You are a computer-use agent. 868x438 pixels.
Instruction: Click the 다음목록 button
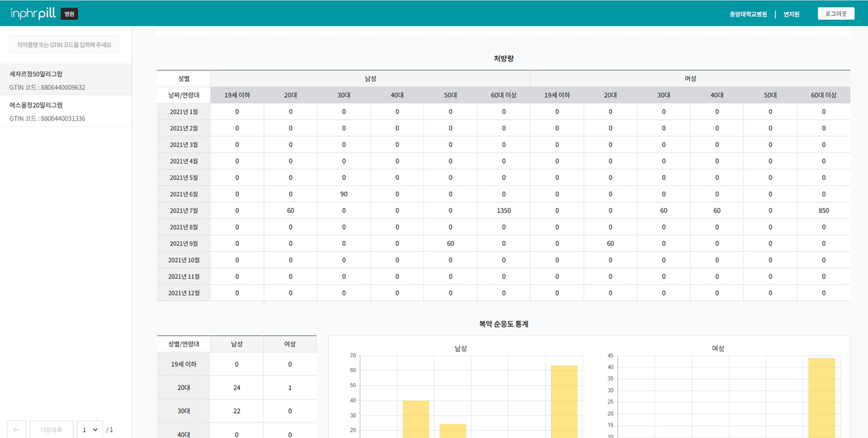[51, 430]
